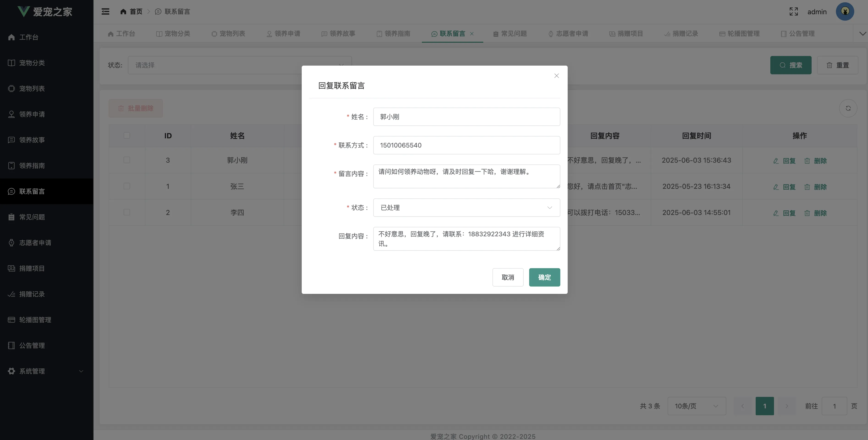Open the 状态 dropdown showing 已处理

[466, 208]
